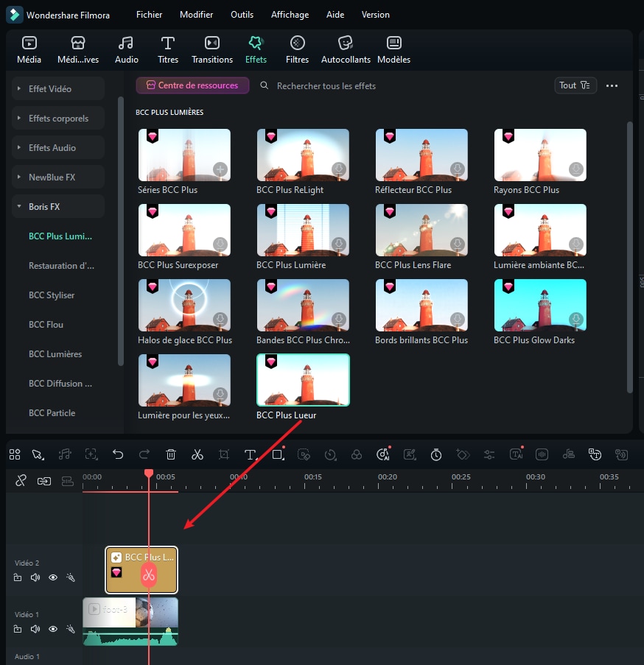The width and height of the screenshot is (644, 665).
Task: Mute the Vidéo 2 track speaker
Action: (35, 577)
